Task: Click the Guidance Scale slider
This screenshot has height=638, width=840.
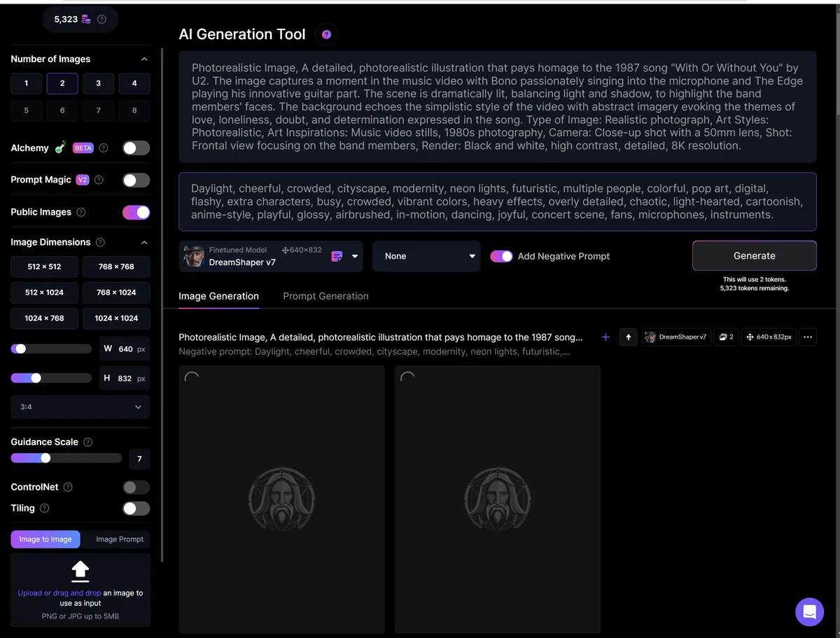Action: (x=66, y=458)
